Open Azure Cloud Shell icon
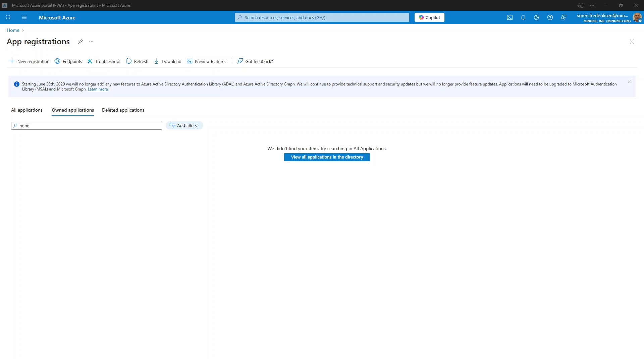 510,17
